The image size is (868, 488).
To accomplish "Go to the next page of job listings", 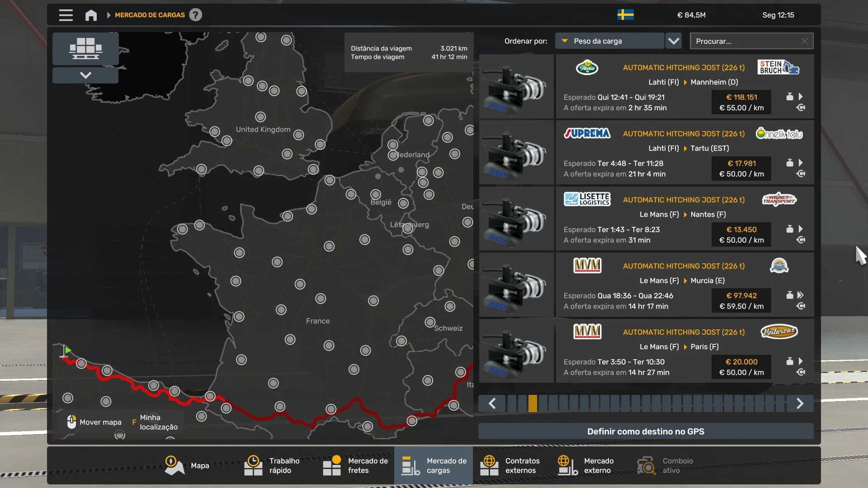I will click(x=800, y=404).
